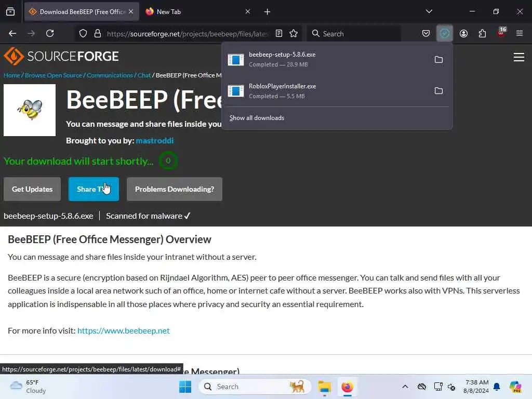Click the muted volume tray icon
Screen dimensions: 532x399
tap(451, 387)
